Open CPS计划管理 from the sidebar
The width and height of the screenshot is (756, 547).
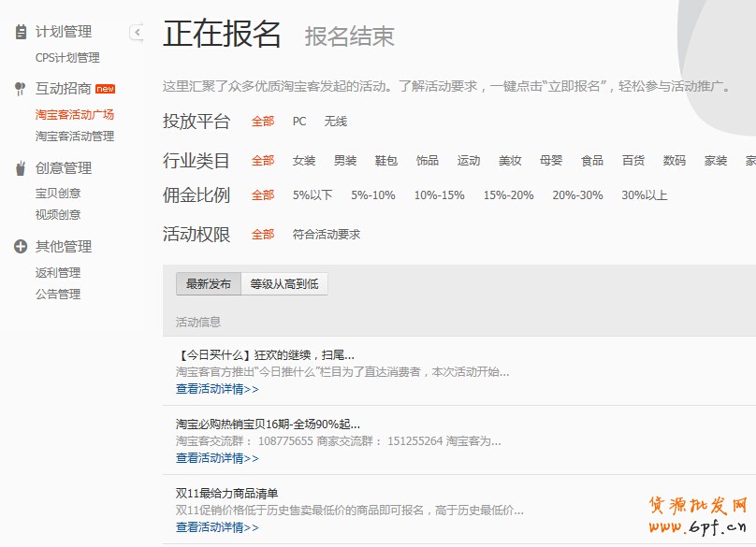(66, 57)
